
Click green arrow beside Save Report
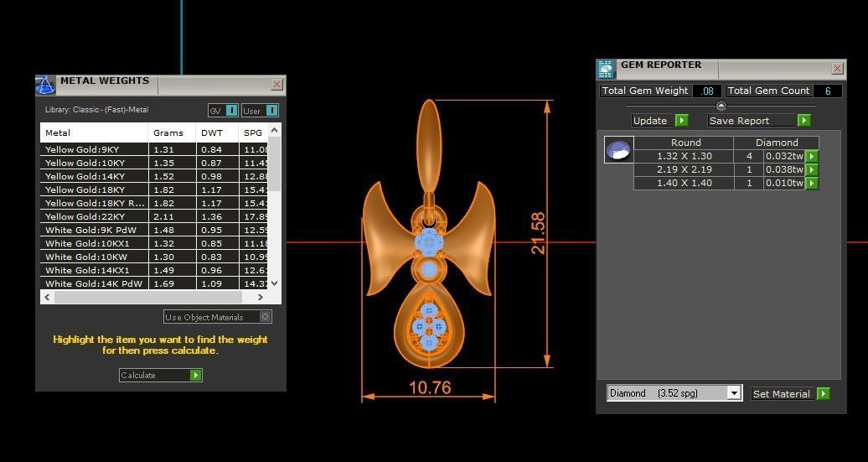(x=804, y=120)
